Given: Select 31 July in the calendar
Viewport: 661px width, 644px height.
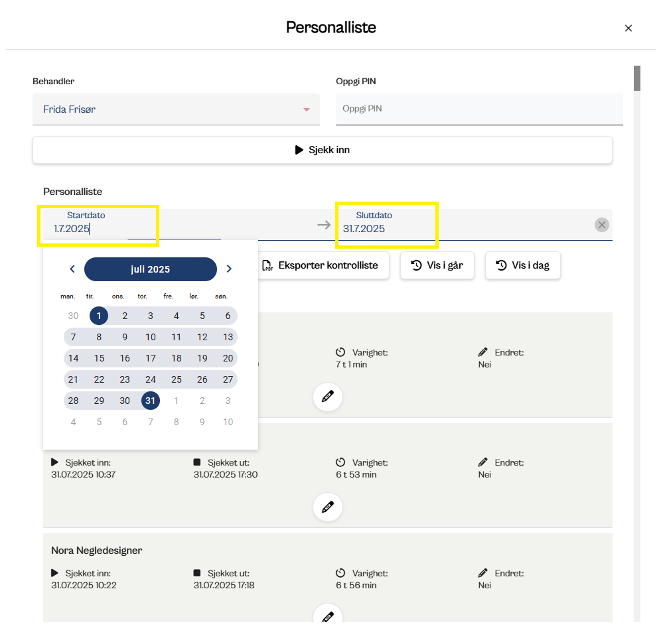Looking at the screenshot, I should [x=151, y=401].
